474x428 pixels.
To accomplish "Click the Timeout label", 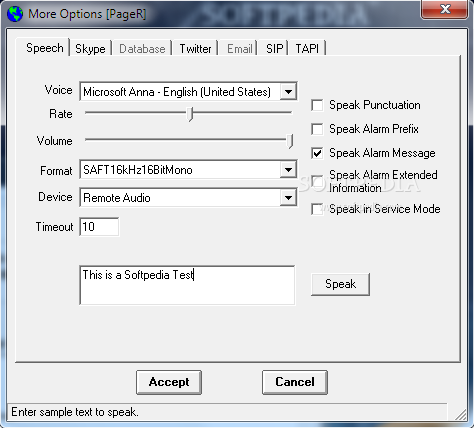I will click(54, 227).
